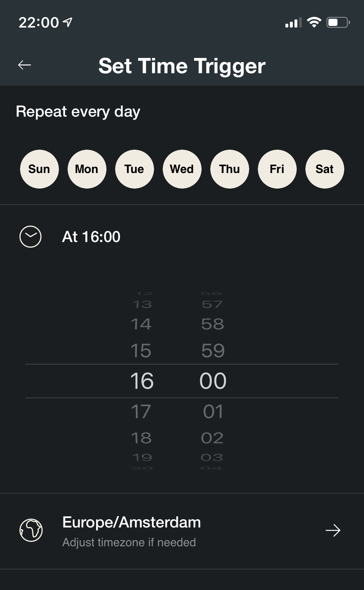Choose minute 59 in the picker wheel
Screen dimensions: 364x590
213,351
